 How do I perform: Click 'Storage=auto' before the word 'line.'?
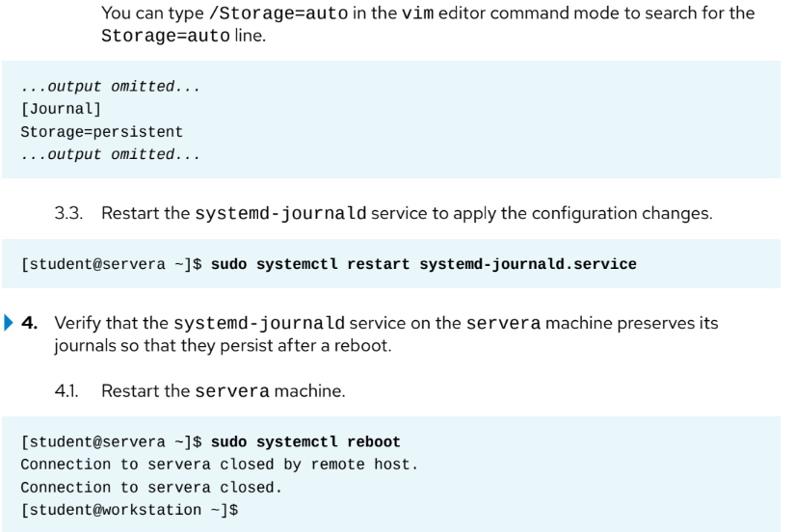166,36
